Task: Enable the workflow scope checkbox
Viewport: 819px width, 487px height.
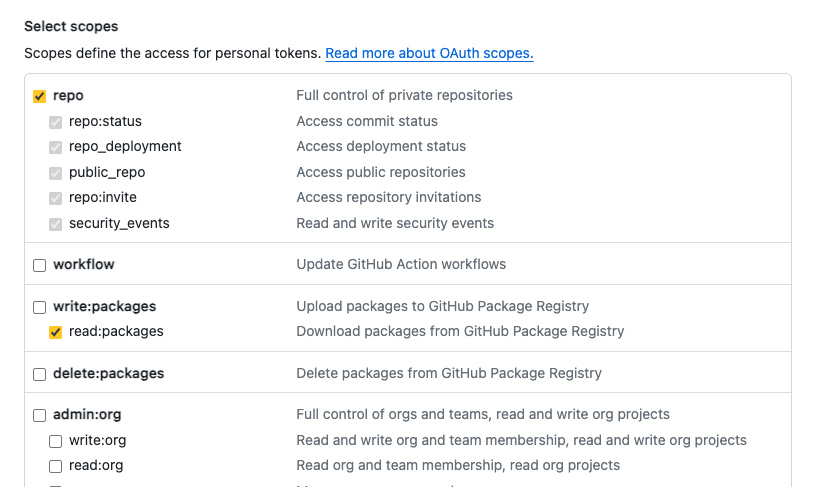Action: tap(40, 265)
